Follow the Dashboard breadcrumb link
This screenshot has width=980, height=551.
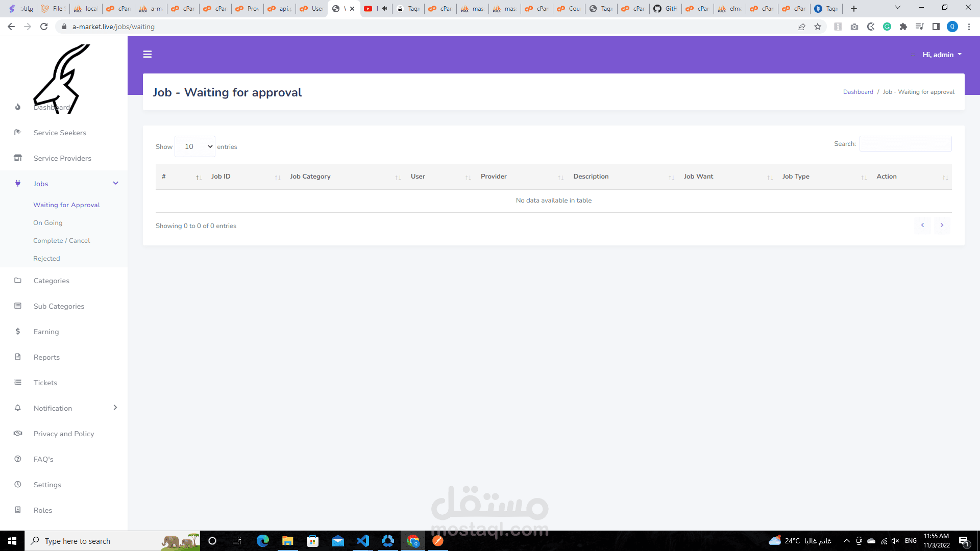[x=858, y=92]
